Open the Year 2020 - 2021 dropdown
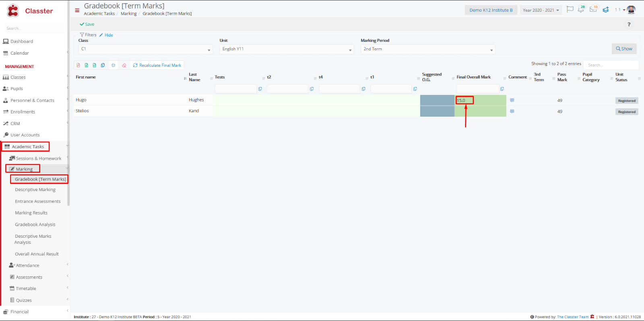The width and height of the screenshot is (644, 321). pyautogui.click(x=541, y=10)
